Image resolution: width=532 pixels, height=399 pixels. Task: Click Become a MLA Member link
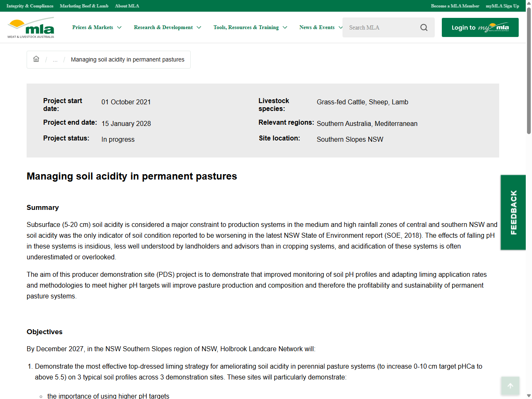point(455,6)
